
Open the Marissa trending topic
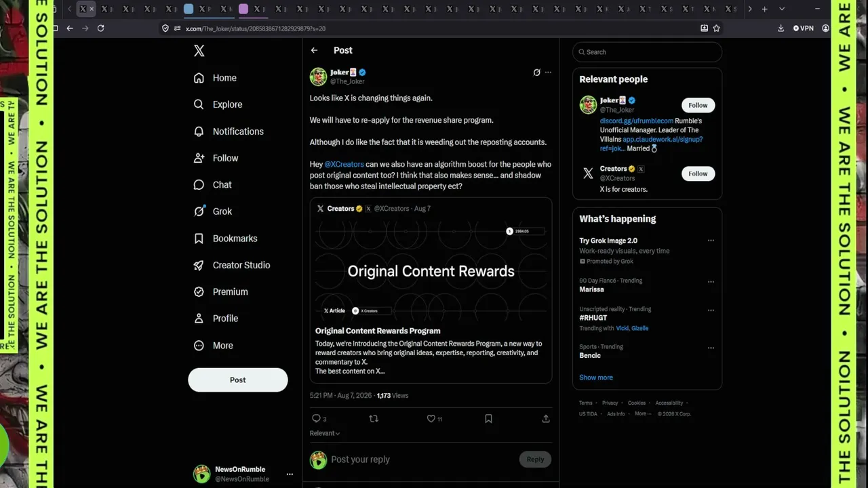(x=591, y=289)
